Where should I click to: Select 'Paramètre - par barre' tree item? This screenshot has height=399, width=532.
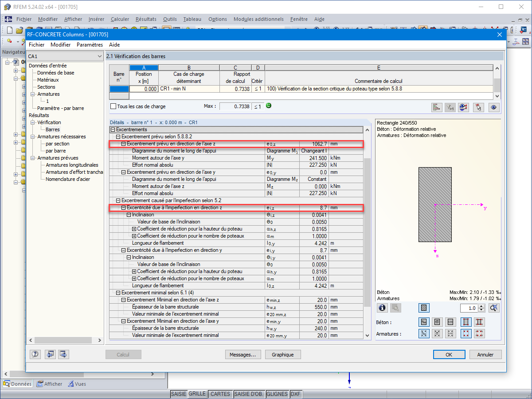[60, 108]
